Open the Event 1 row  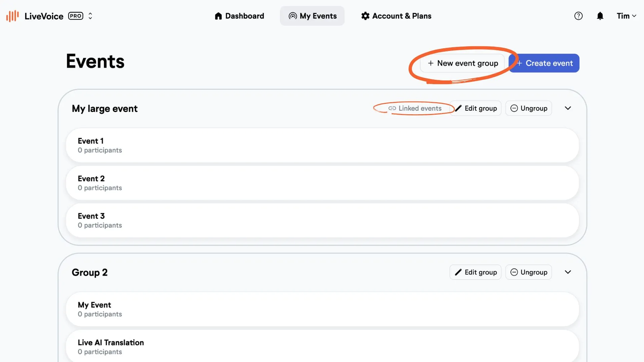[x=322, y=145]
